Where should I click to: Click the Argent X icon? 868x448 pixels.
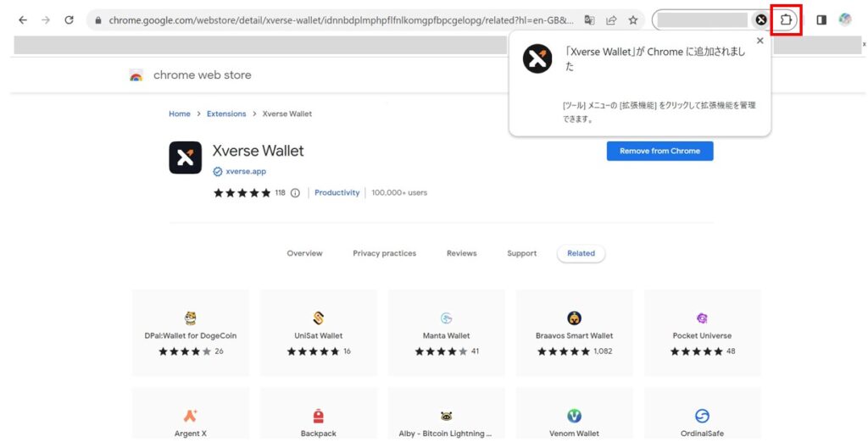[191, 415]
